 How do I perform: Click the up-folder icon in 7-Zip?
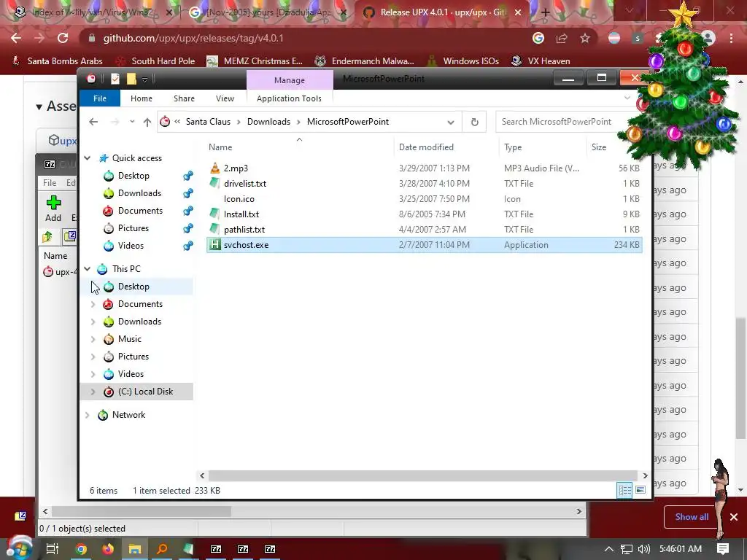pyautogui.click(x=47, y=237)
